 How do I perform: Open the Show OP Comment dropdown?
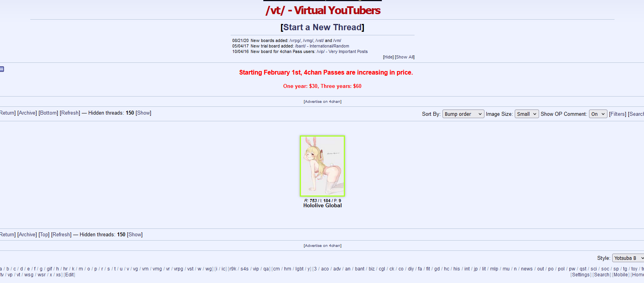click(598, 114)
